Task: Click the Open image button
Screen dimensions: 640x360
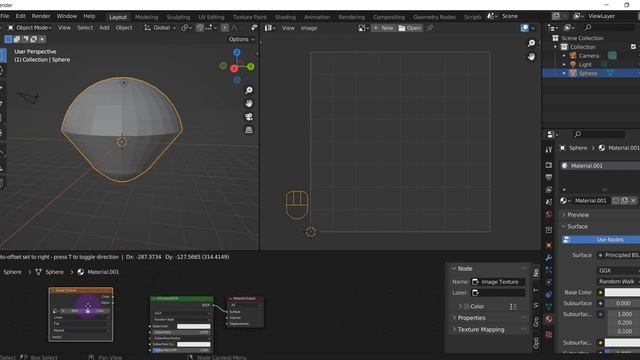Action: [409, 28]
